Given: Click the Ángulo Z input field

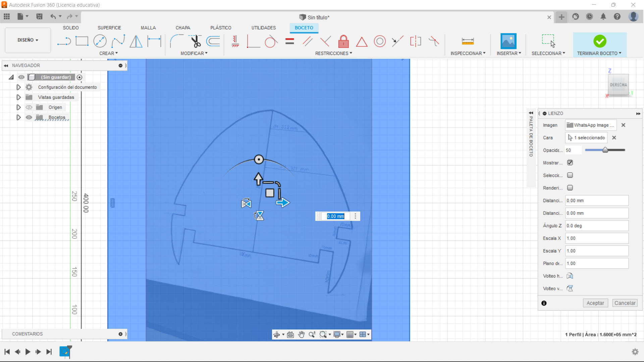Looking at the screenshot, I should pos(597,226).
